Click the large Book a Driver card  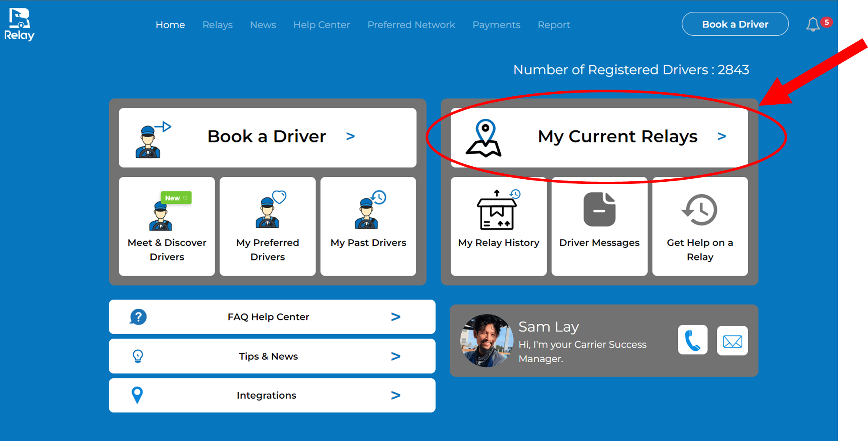coord(267,137)
